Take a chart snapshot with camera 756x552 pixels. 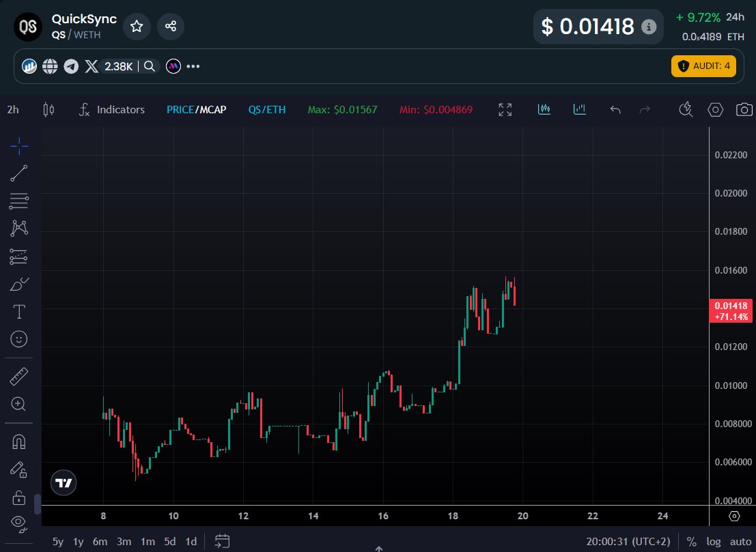tap(744, 110)
